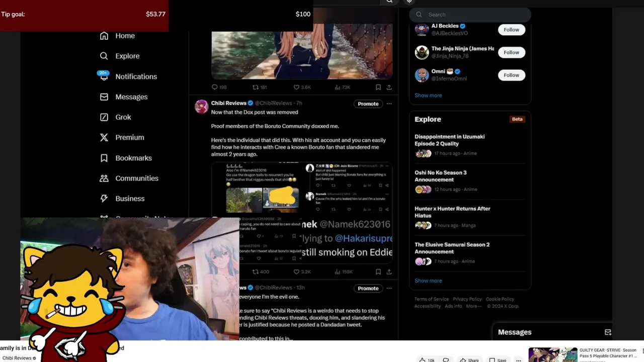Click the Home house icon
This screenshot has width=644, height=362.
point(104,36)
